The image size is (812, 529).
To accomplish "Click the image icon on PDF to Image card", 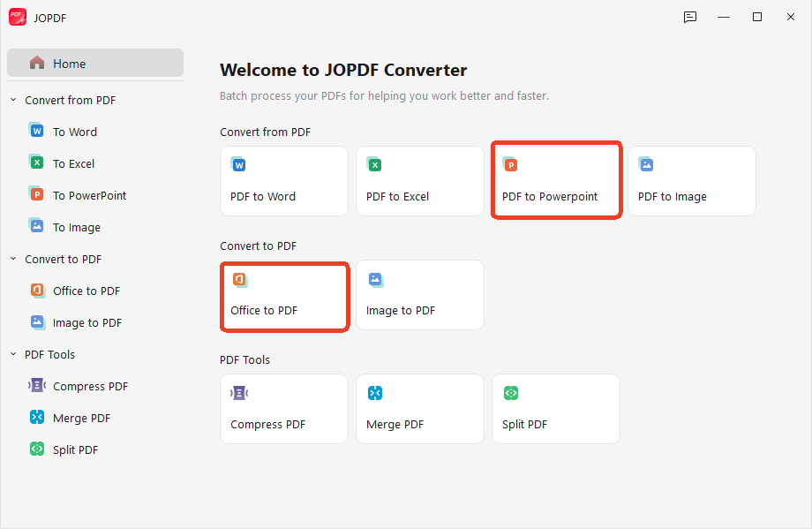I will pyautogui.click(x=646, y=164).
